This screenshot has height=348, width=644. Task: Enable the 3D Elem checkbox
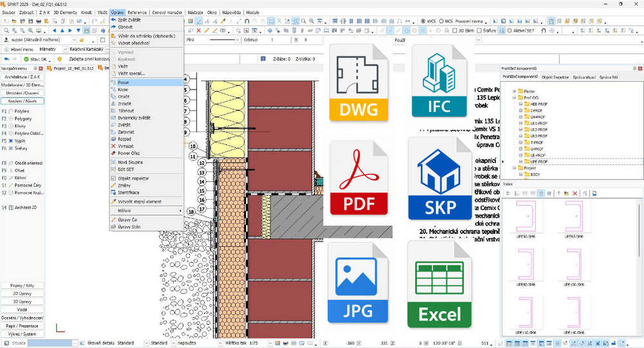[455, 30]
